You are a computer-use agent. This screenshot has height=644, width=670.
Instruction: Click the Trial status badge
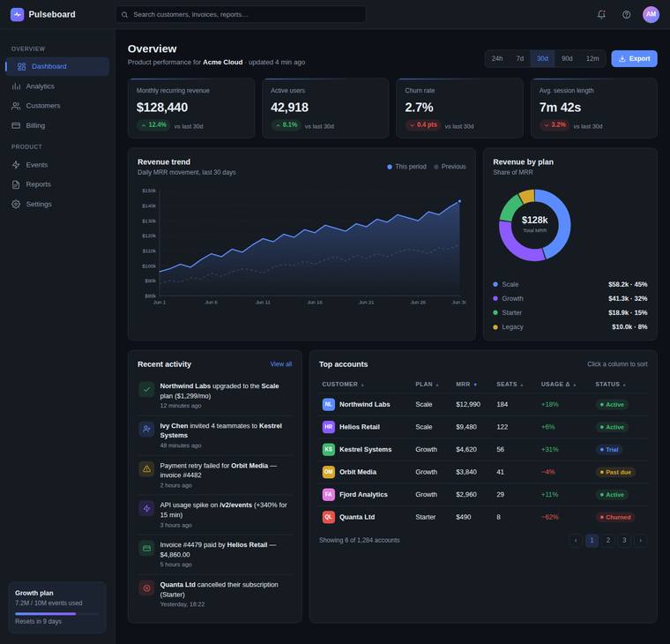tap(609, 449)
